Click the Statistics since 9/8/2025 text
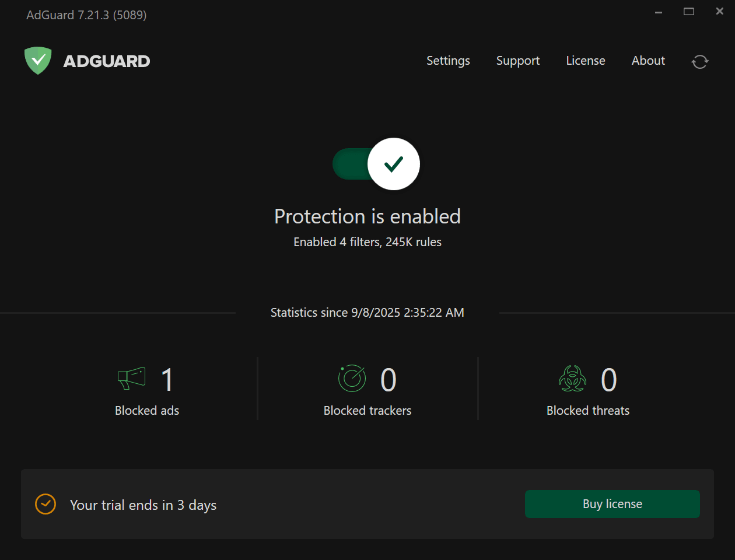 [x=367, y=313]
